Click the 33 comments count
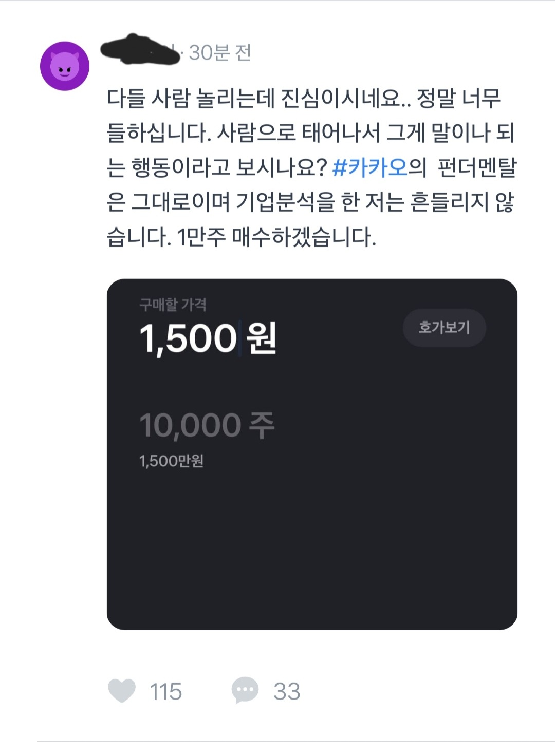Image resolution: width=555 pixels, height=756 pixels. click(287, 691)
